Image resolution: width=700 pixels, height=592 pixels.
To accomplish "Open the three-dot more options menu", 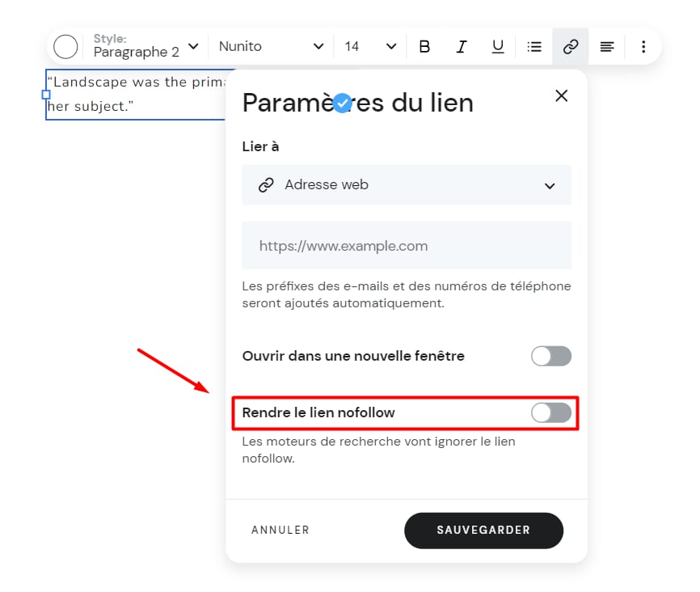I will click(x=643, y=47).
